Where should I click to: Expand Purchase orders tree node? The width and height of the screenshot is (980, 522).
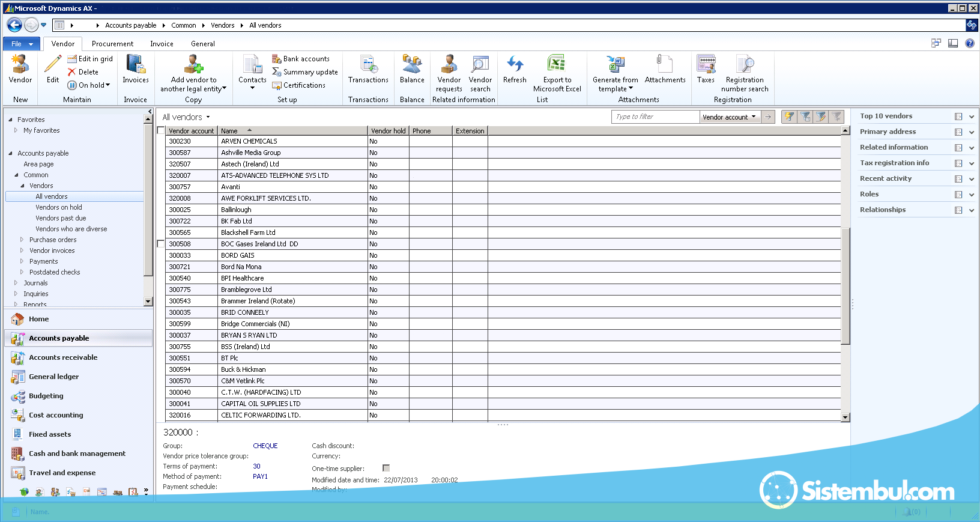click(x=22, y=240)
